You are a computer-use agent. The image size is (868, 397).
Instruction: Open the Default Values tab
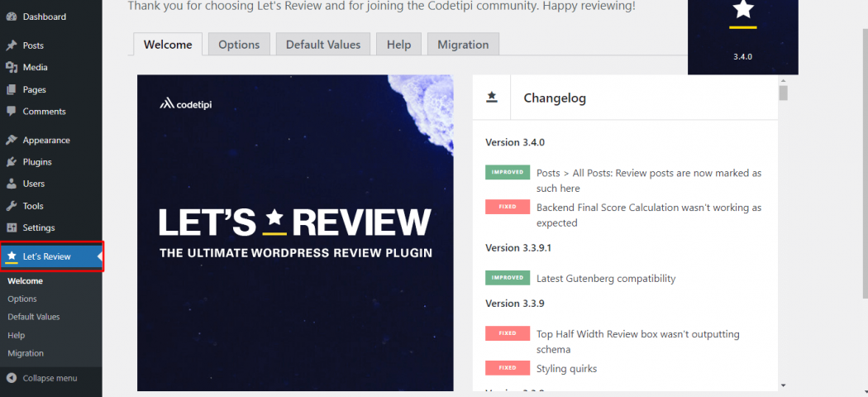pyautogui.click(x=323, y=45)
